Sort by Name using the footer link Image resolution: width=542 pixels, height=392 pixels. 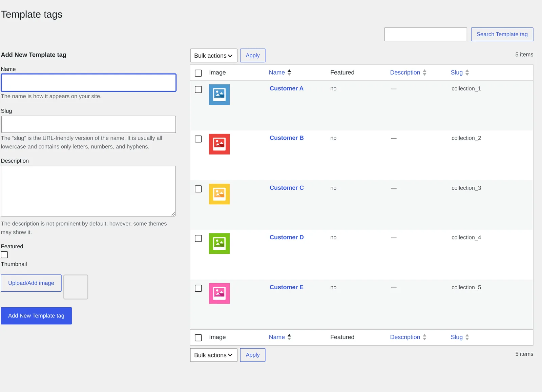(277, 337)
